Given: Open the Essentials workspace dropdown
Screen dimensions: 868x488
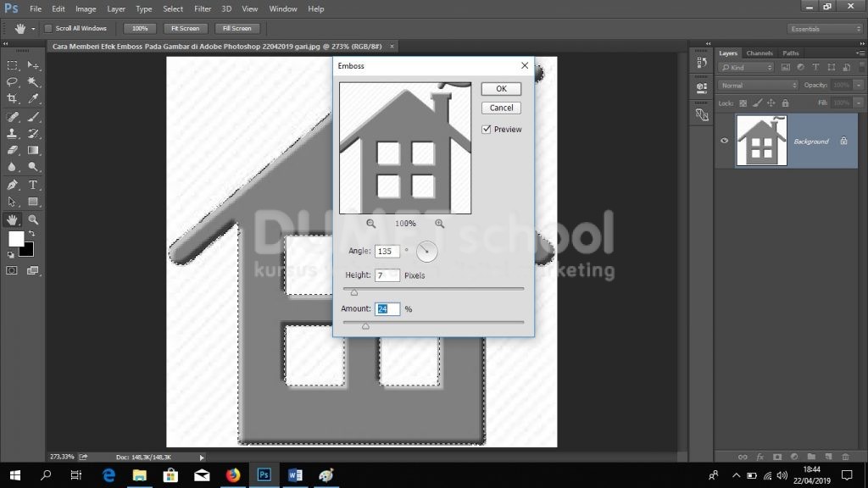Looking at the screenshot, I should click(x=825, y=29).
